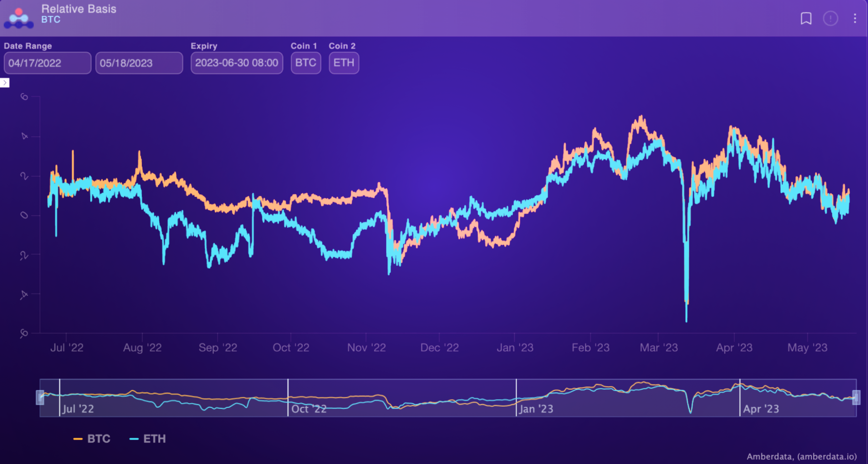Click Apr '23 marker in range navigator
Viewport: 868px width, 464px height.
[761, 409]
